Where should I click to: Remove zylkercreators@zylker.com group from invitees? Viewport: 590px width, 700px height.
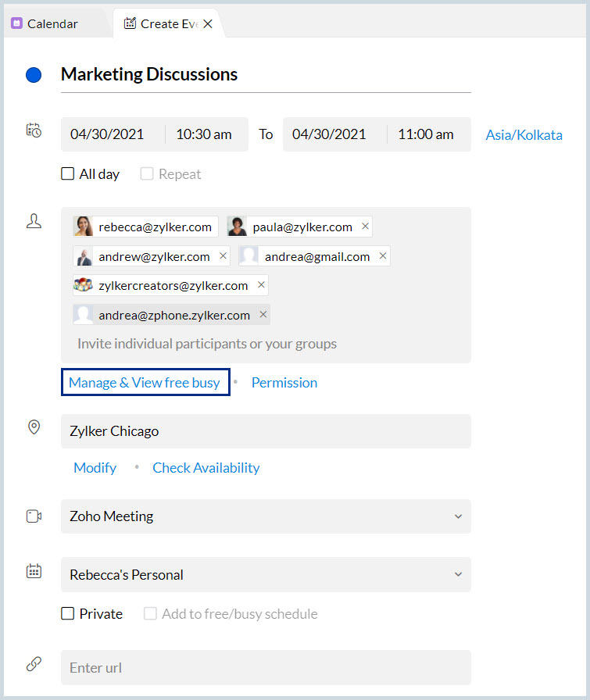click(x=261, y=285)
